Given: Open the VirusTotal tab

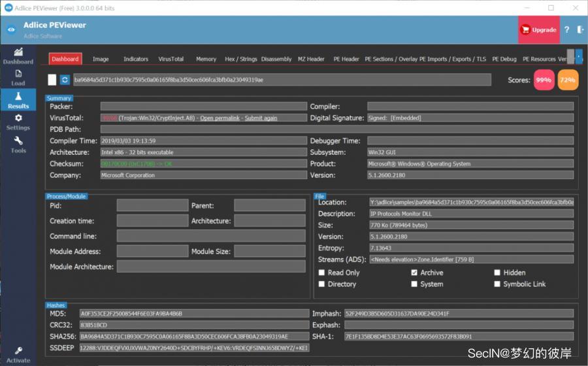Looking at the screenshot, I should 171,59.
